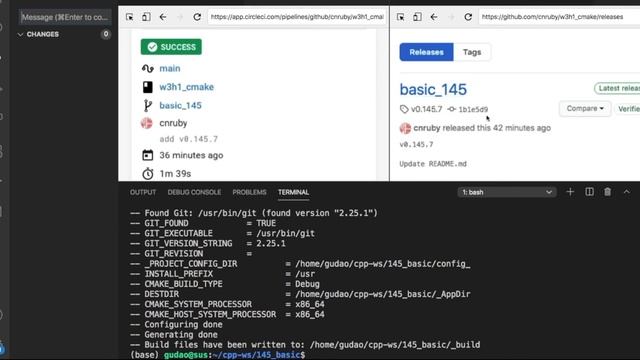Toggle device toolbar icon in GitHub pane

(417, 17)
